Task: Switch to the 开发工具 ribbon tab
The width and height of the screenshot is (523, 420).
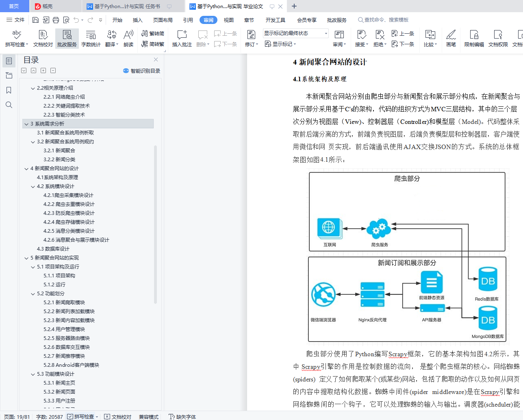Action: coord(276,20)
